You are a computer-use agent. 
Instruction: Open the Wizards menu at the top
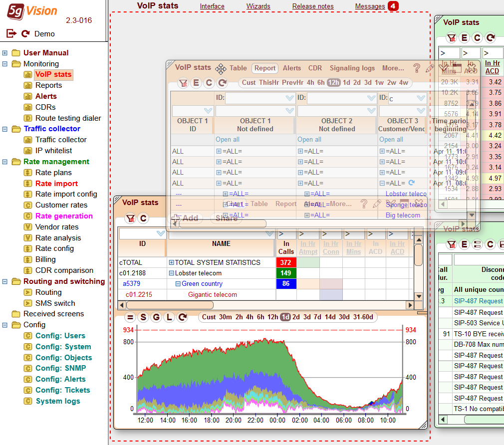(258, 6)
